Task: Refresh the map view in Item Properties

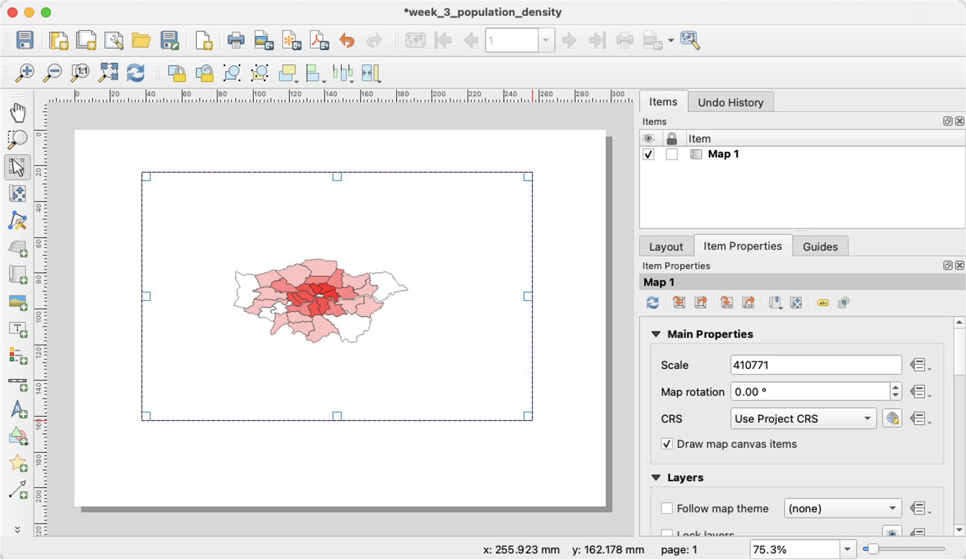Action: click(x=652, y=302)
